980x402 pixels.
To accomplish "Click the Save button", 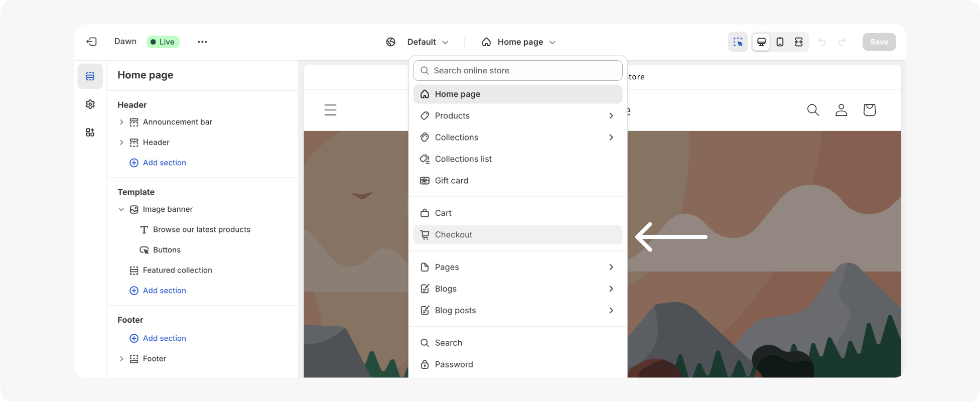I will pyautogui.click(x=879, y=42).
